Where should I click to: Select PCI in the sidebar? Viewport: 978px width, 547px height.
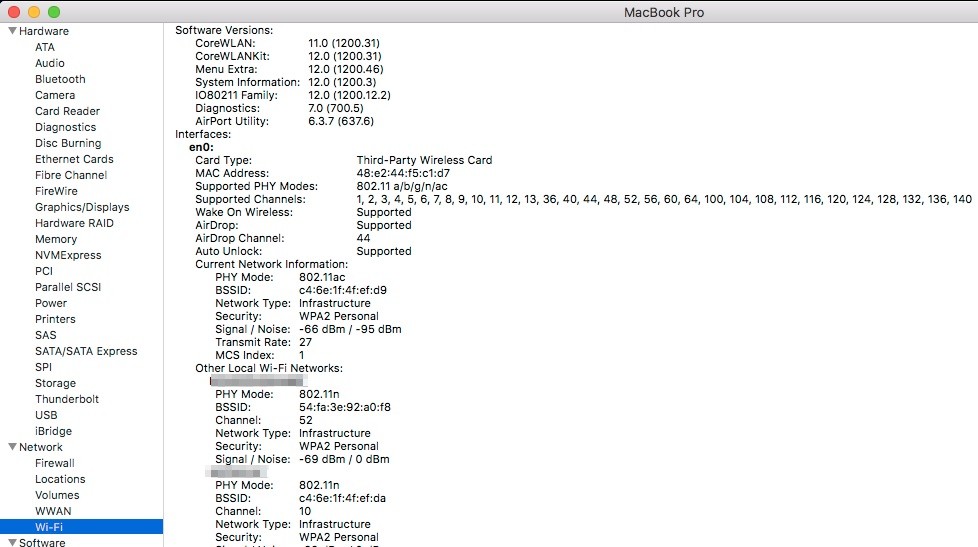coord(44,271)
